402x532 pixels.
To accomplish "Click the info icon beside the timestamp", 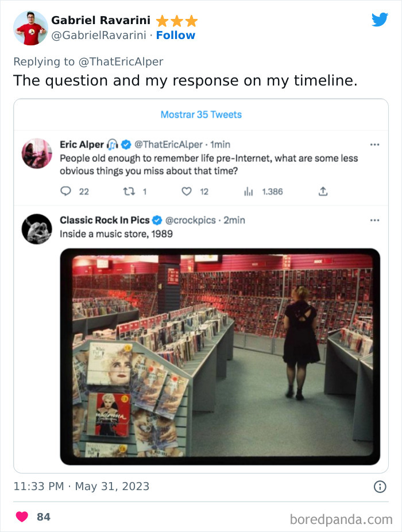I will 380,487.
